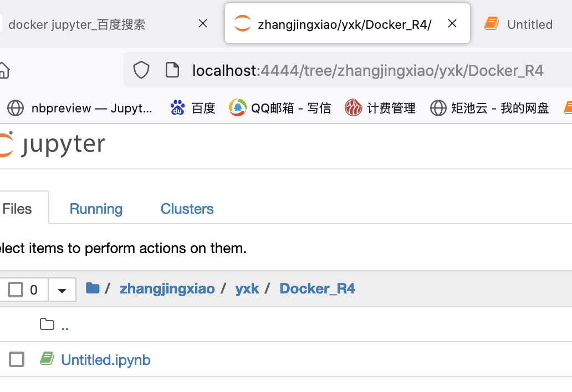The image size is (572, 392).
Task: Click the tracking protection shield icon
Action: 141,70
